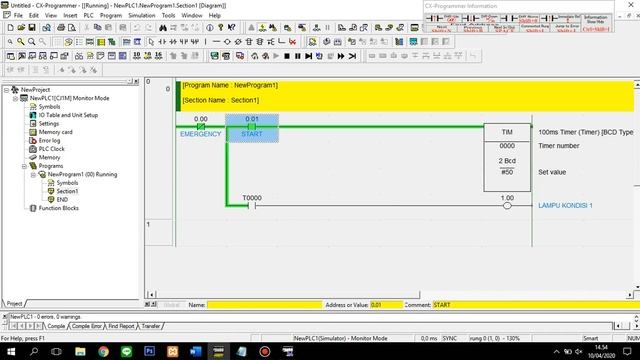Open the Program menu
This screenshot has height=360, width=640.
(x=111, y=16)
